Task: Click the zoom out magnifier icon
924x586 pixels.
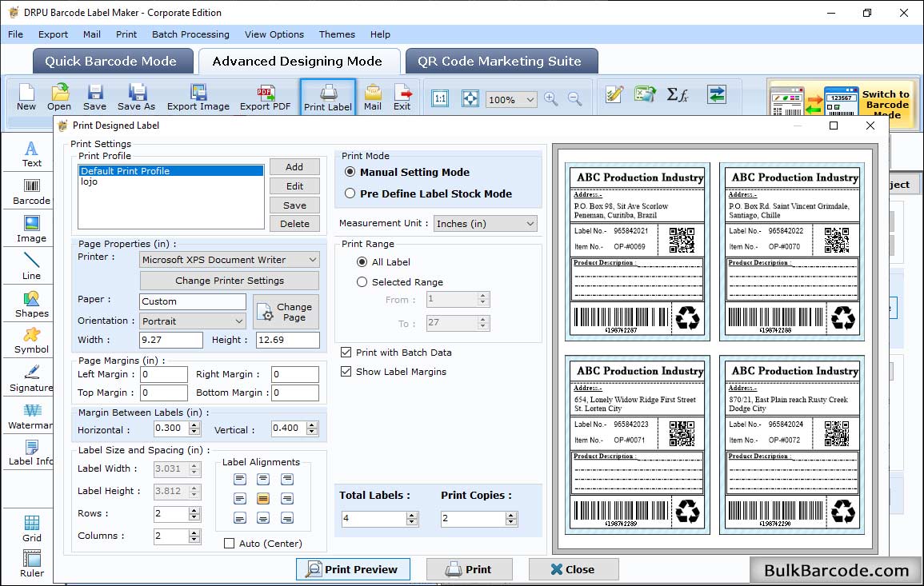Action: coord(574,98)
